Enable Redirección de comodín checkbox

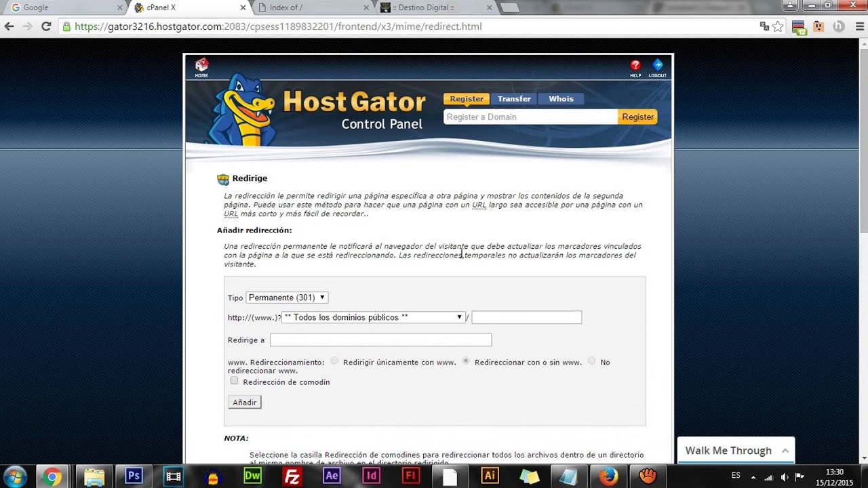[234, 381]
